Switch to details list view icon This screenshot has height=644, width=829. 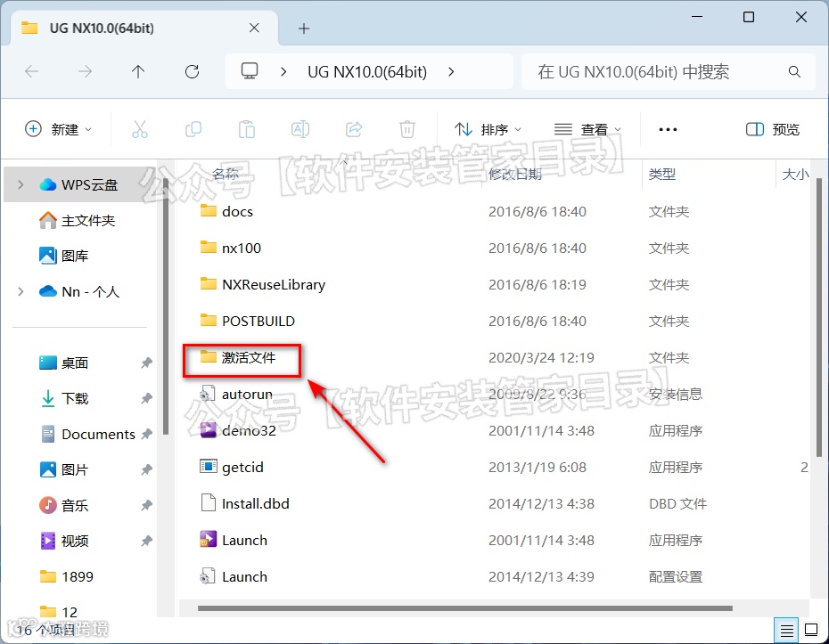pos(786,630)
